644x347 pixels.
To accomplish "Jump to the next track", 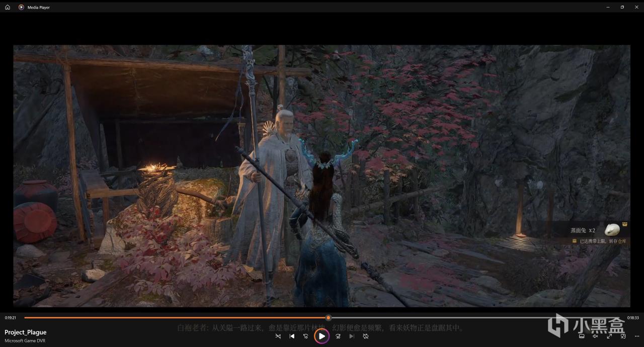I will [352, 336].
